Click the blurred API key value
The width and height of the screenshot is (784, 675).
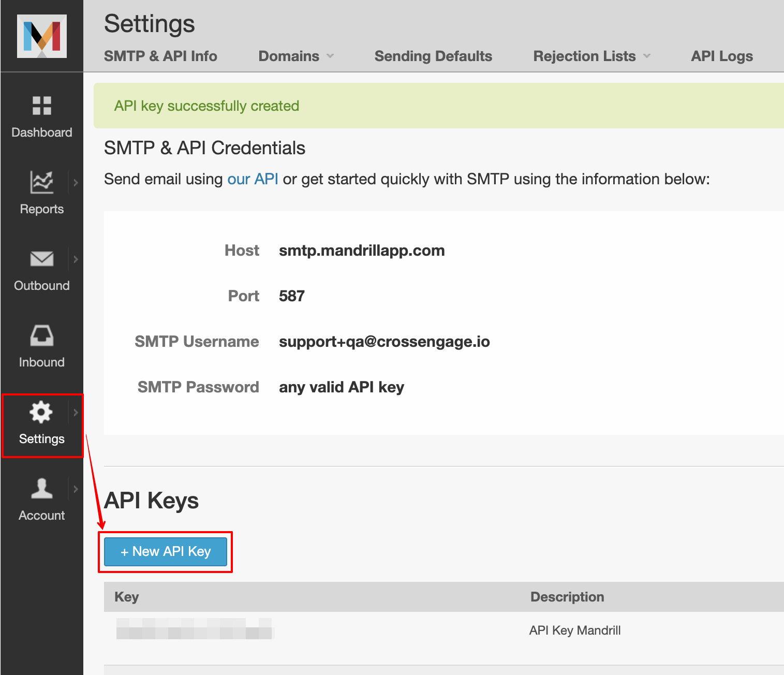[194, 628]
